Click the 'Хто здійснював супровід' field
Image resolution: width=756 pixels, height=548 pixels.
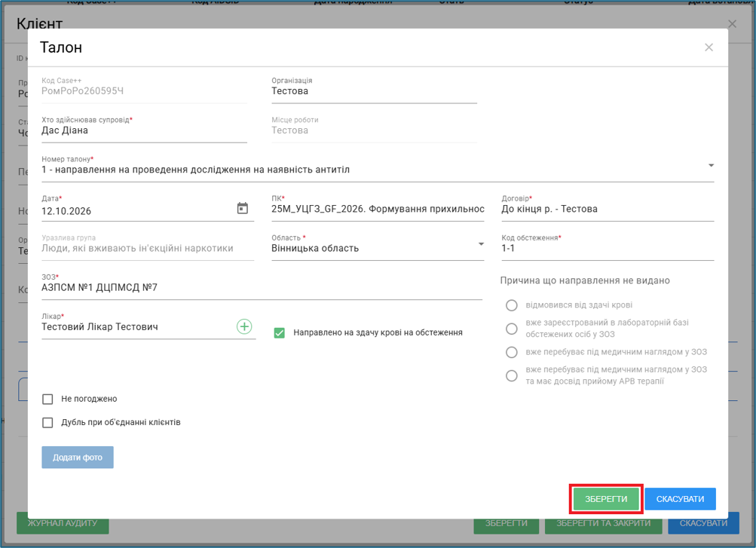point(144,130)
